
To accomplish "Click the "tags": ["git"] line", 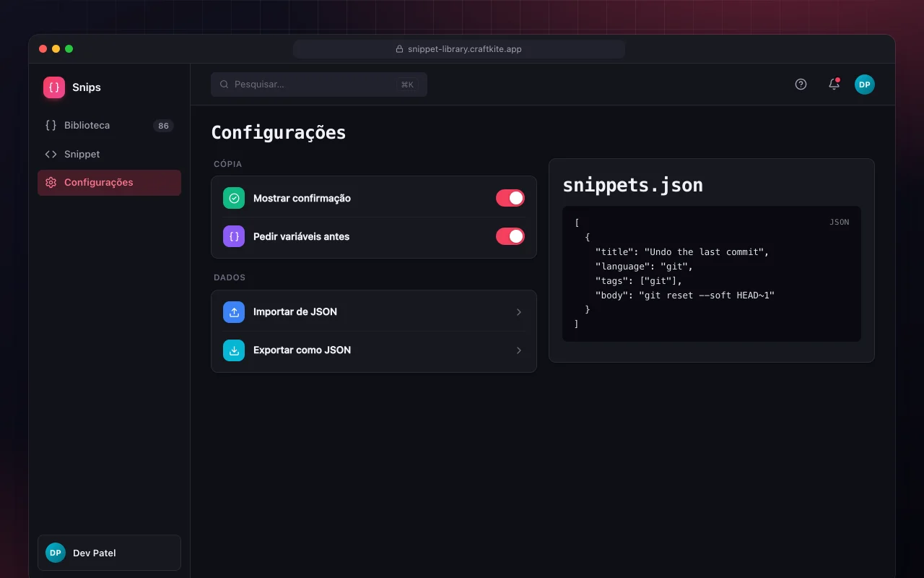I will tap(638, 281).
